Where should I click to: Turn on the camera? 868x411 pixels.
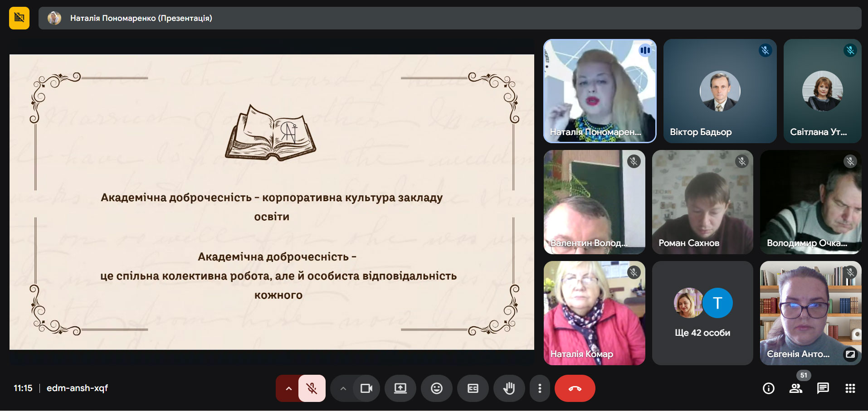tap(366, 388)
